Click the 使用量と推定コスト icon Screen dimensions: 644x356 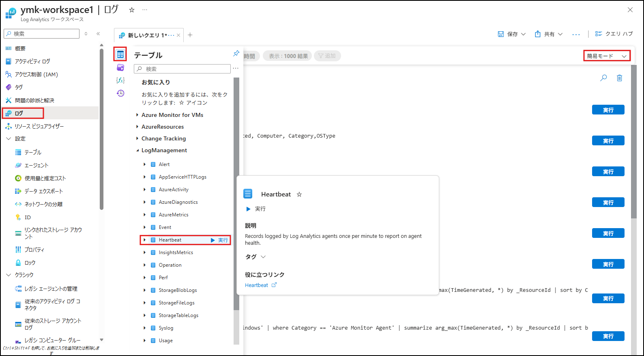coord(18,178)
